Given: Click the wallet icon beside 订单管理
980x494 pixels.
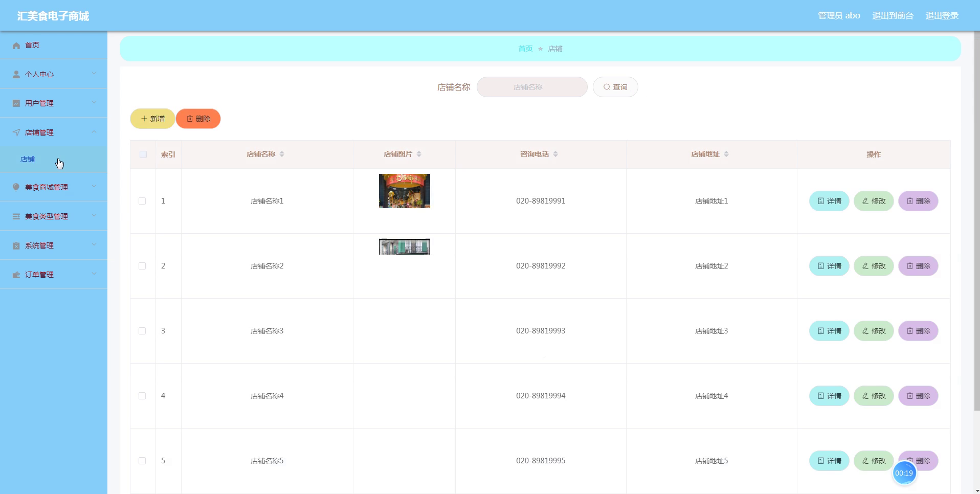Looking at the screenshot, I should (16, 275).
